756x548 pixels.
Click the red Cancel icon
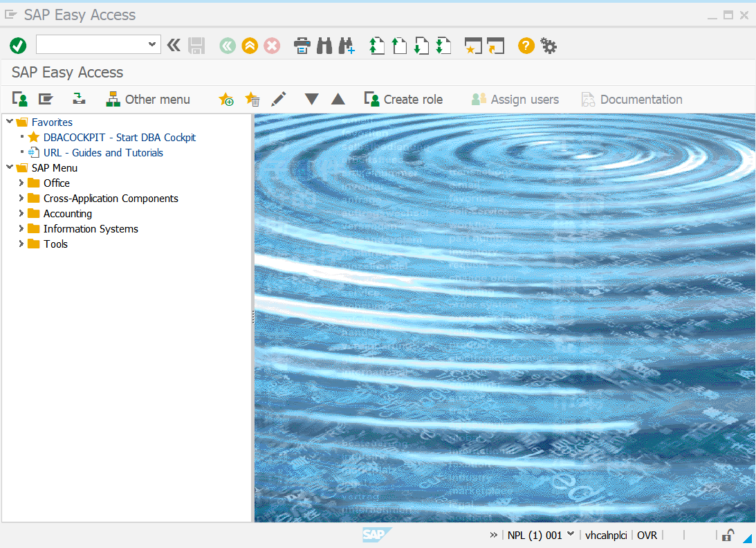(272, 46)
